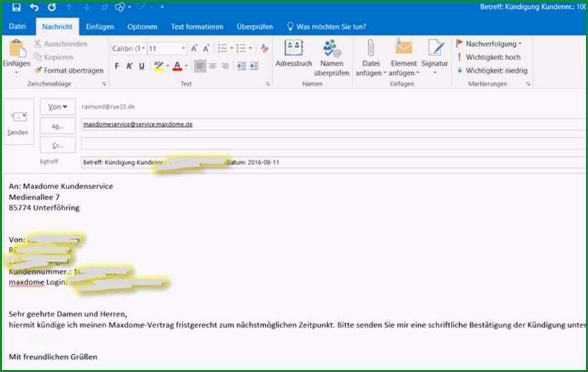Toggle touch/mouse mode in quick access bar
Screen dimensions: 588x372
(x=120, y=7)
